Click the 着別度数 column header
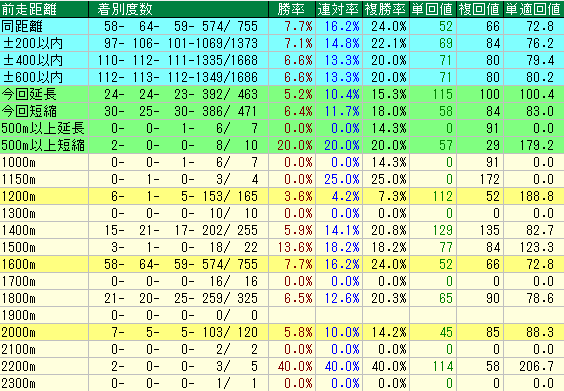Viewport: 564px width, 391px height. click(x=125, y=9)
